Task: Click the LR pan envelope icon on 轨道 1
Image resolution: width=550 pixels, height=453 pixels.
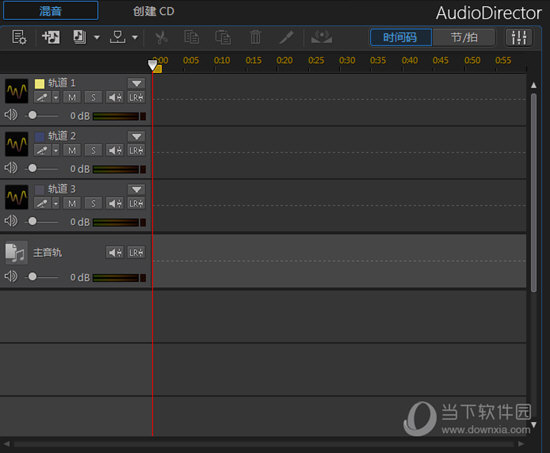Action: click(x=136, y=97)
